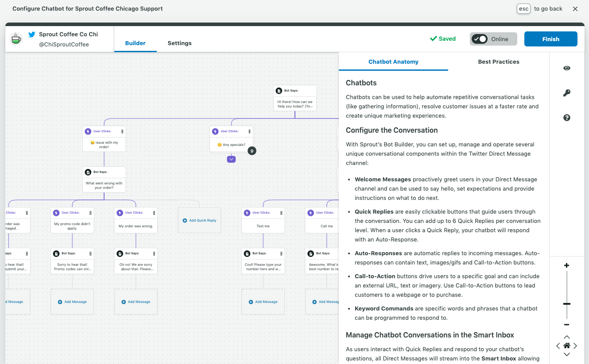Click the 'Sorry to hear that! Promo codes' message
The height and width of the screenshot is (364, 589).
[x=72, y=261]
